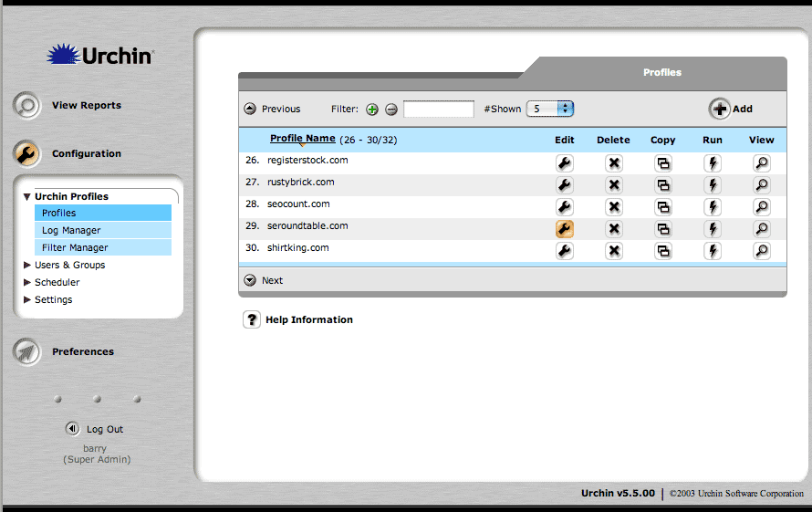This screenshot has width=812, height=512.
Task: Click the Urchin logo
Action: [x=100, y=55]
